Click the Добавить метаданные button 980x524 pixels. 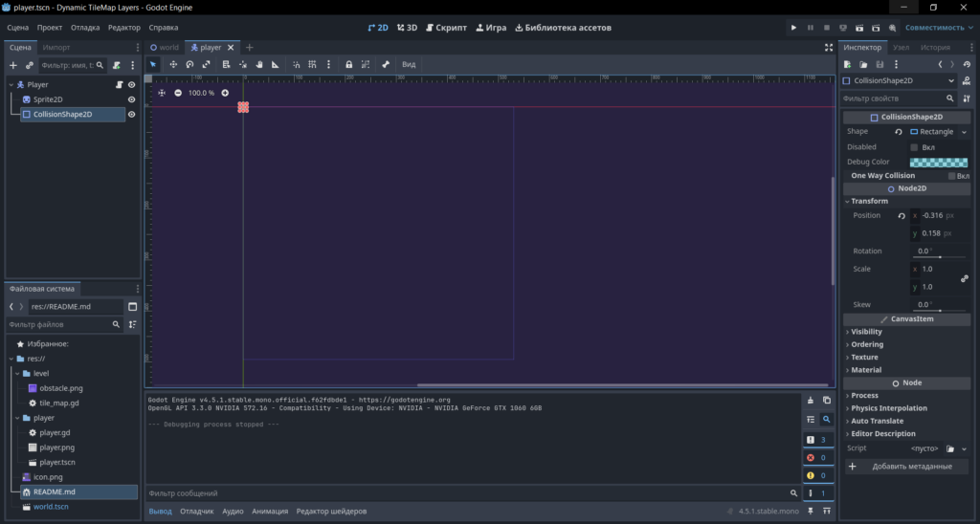[907, 467]
